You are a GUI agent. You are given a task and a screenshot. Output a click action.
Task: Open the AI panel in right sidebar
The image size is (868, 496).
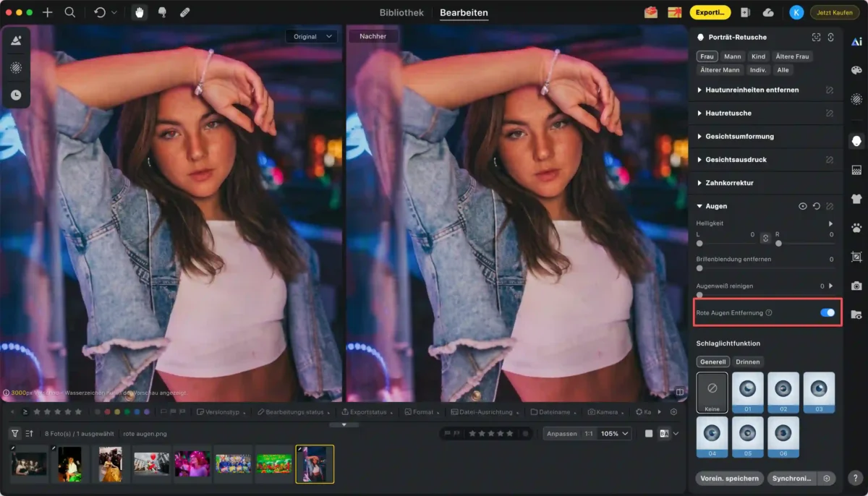tap(856, 42)
